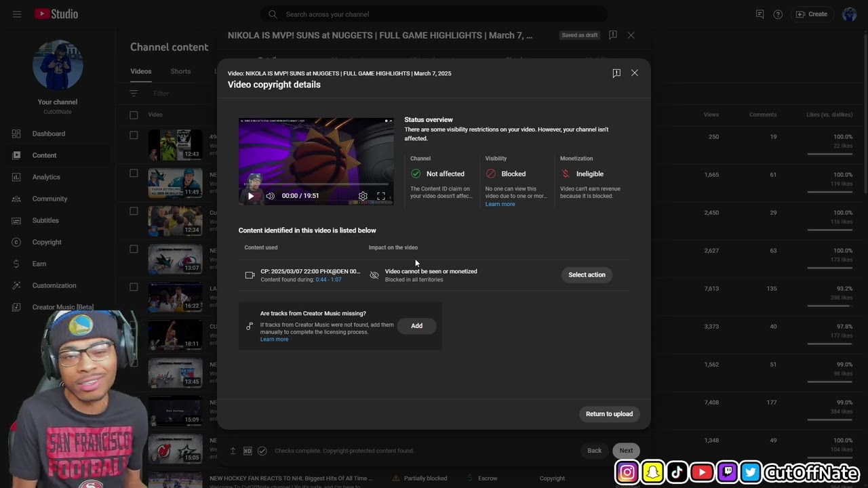Check the box for the 12:43 video

click(134, 136)
